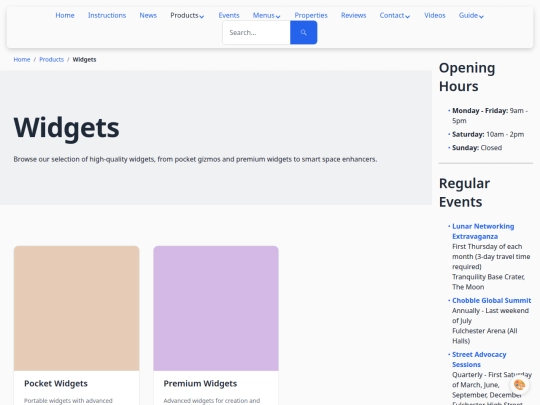Click the large Widgets page heading

[x=66, y=128]
